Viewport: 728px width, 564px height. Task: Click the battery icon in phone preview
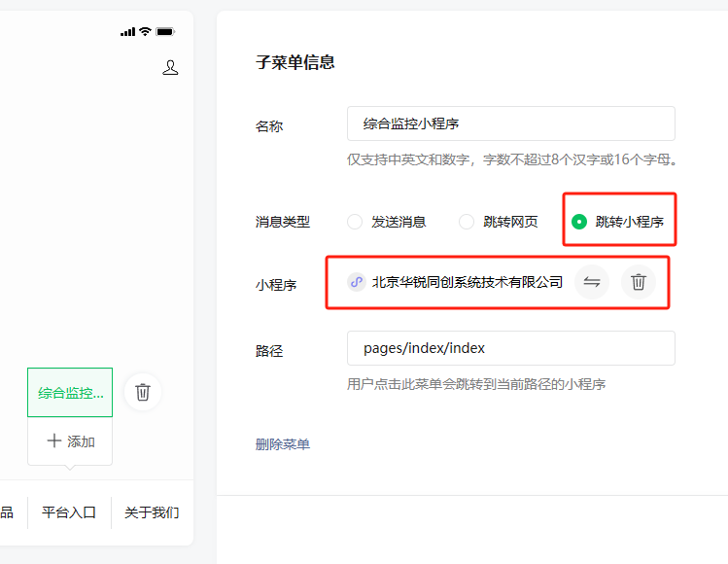tap(165, 31)
